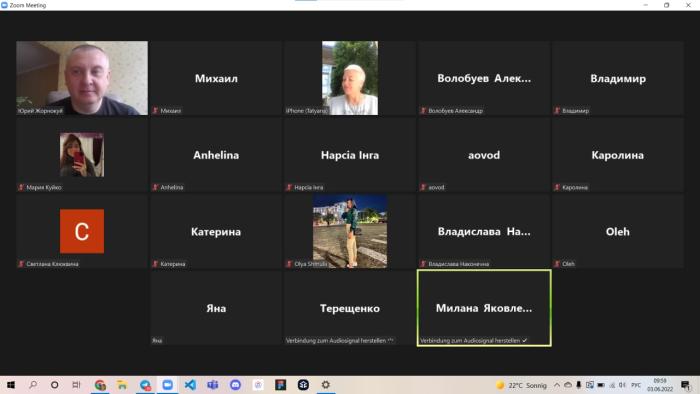Click the large Нарсіа Інга name

(x=350, y=155)
